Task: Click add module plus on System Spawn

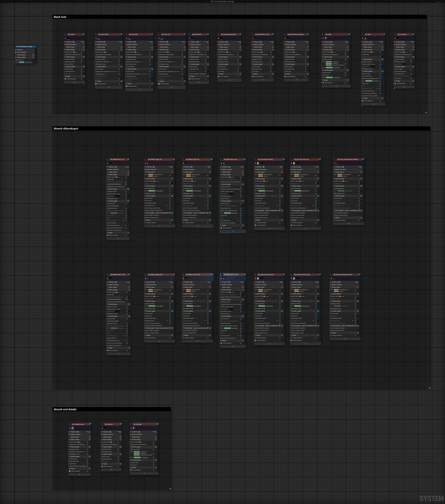Action: [x=33, y=55]
